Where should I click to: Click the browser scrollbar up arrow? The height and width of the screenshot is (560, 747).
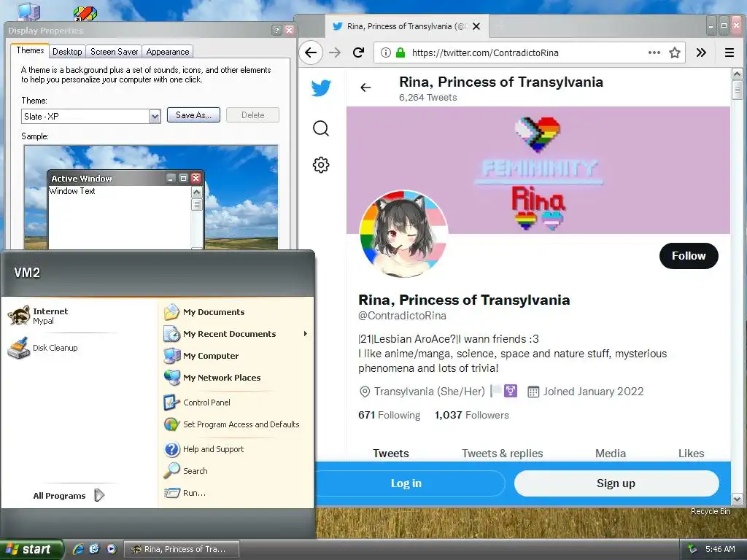(x=737, y=74)
